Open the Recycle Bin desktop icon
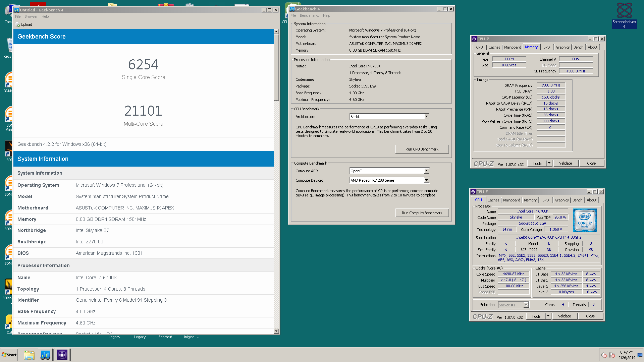Viewport: 644px width, 362px height. click(8, 48)
